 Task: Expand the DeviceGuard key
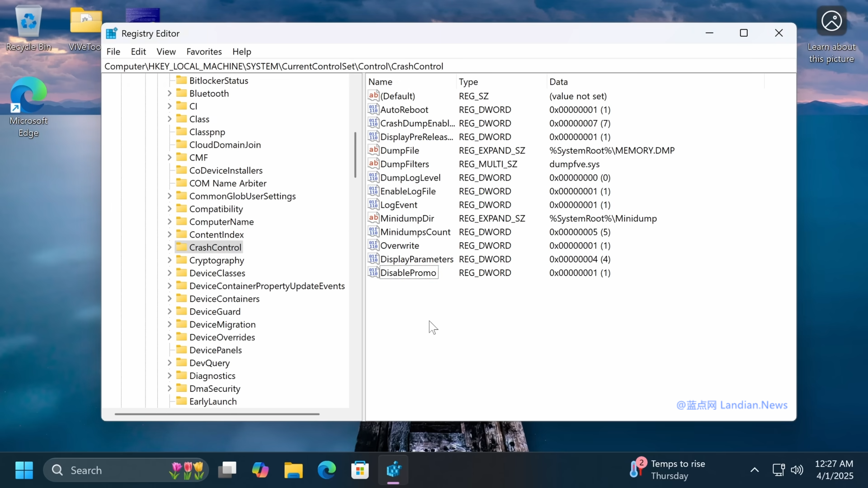coord(170,311)
